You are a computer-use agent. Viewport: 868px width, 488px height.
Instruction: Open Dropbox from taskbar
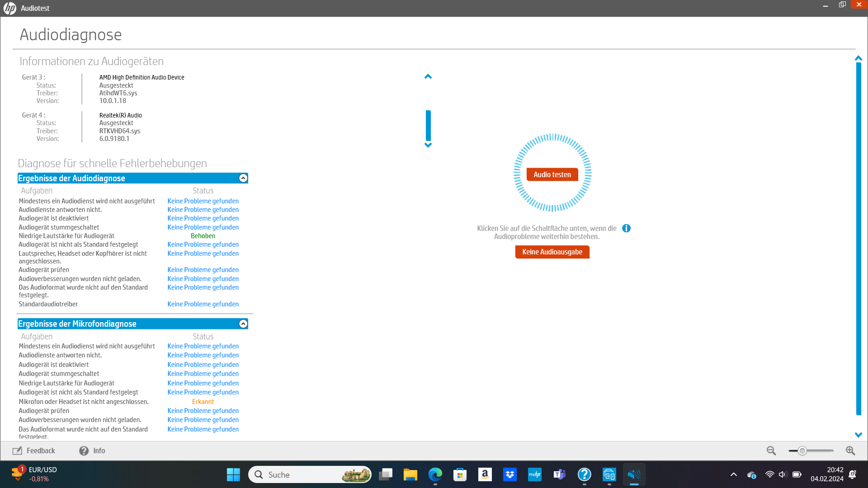click(510, 474)
